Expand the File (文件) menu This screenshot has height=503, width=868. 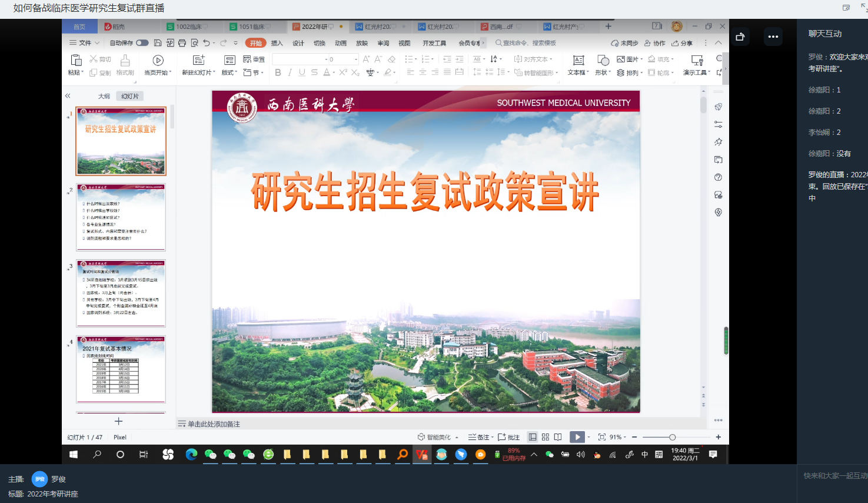[x=81, y=43]
